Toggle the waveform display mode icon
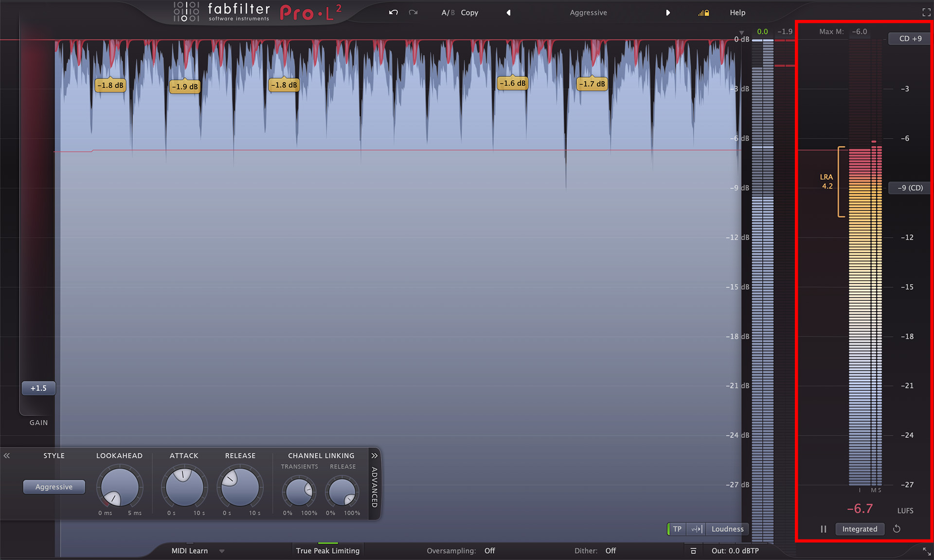The height and width of the screenshot is (560, 934). (697, 529)
